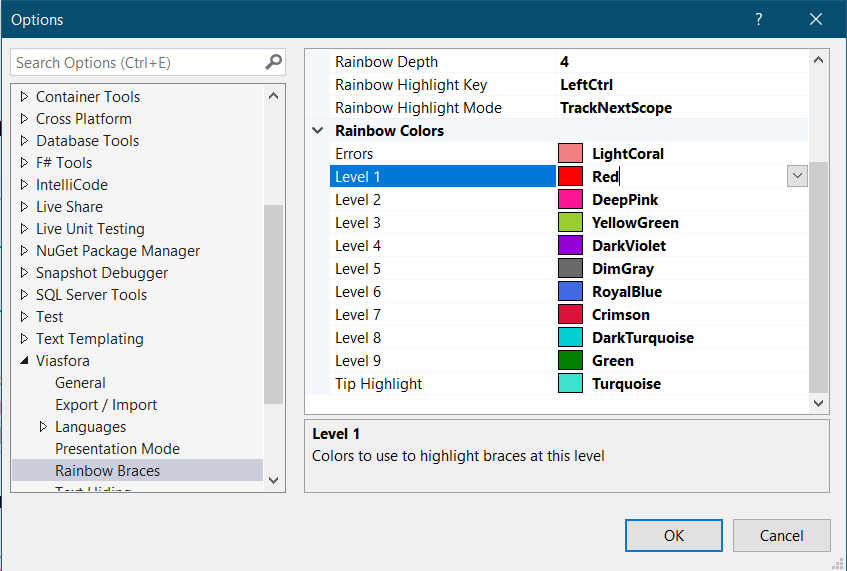Open the Export / Import page

106,405
